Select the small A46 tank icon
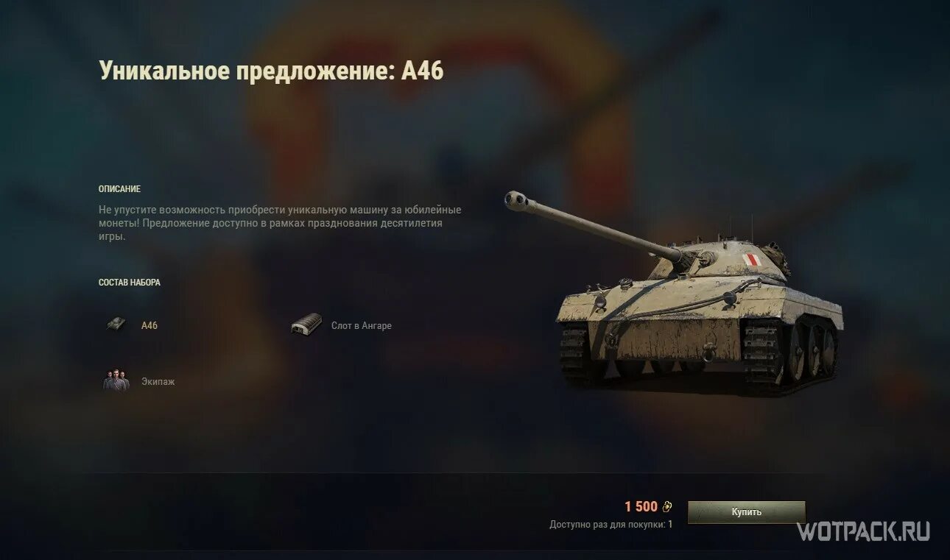The width and height of the screenshot is (950, 560). [115, 325]
